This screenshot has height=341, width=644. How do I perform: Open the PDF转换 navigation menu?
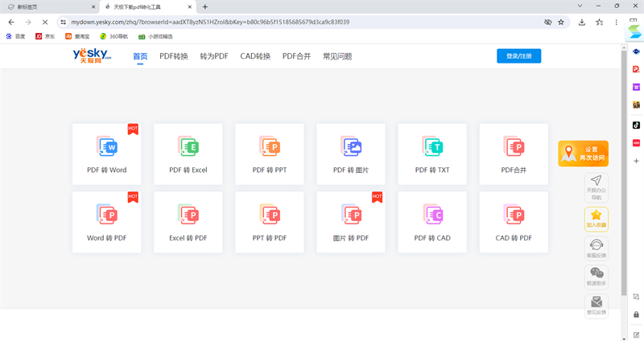coord(174,56)
